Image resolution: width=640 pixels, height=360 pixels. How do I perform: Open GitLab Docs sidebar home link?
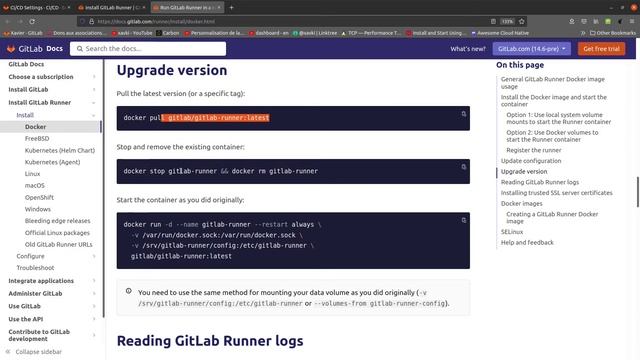26,64
